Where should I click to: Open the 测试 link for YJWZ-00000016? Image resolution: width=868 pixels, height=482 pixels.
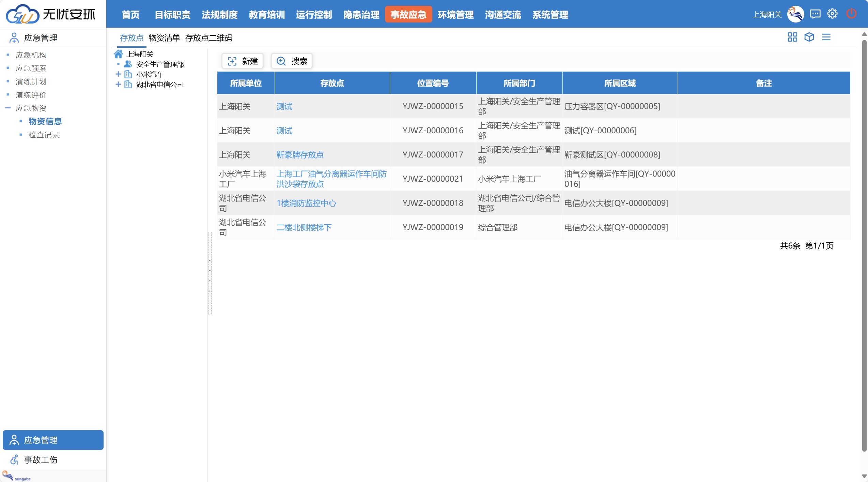pyautogui.click(x=284, y=131)
